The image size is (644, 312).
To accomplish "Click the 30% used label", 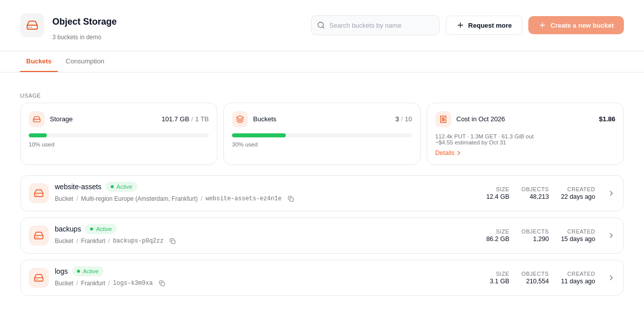I will 245,144.
